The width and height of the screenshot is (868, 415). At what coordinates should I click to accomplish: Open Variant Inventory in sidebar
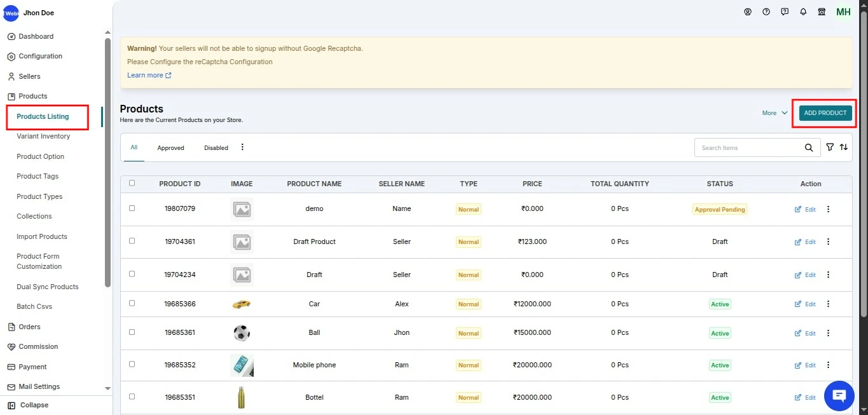pos(43,136)
